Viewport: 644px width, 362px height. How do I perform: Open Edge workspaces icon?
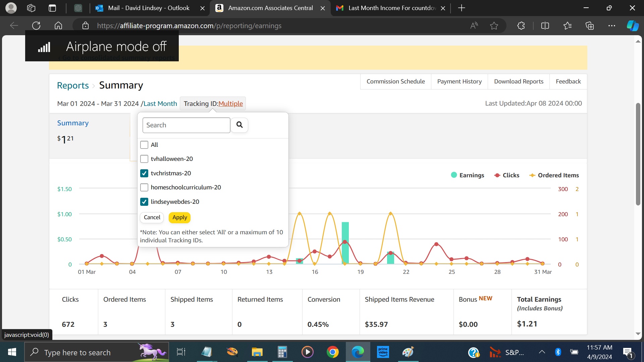(31, 8)
